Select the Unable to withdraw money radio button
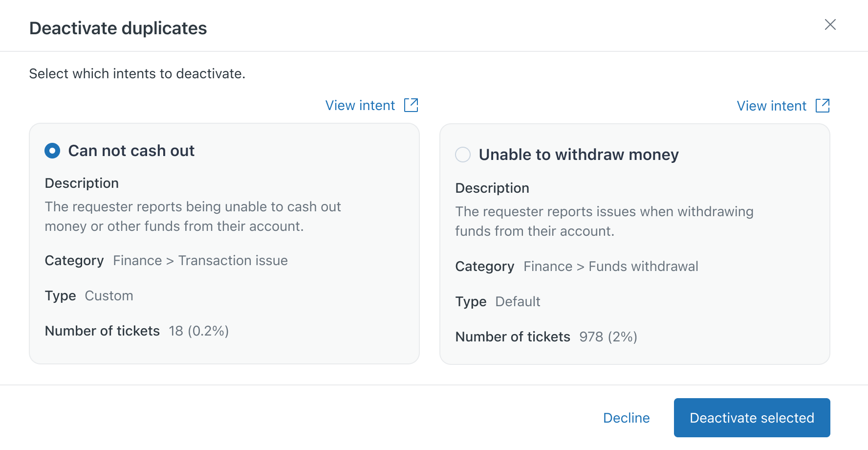This screenshot has width=868, height=450. [463, 155]
